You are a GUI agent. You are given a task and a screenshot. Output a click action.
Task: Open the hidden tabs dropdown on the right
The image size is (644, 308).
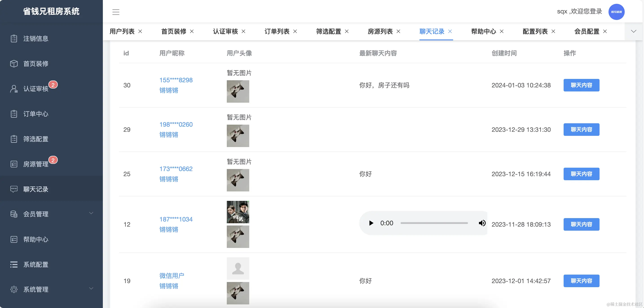[633, 31]
